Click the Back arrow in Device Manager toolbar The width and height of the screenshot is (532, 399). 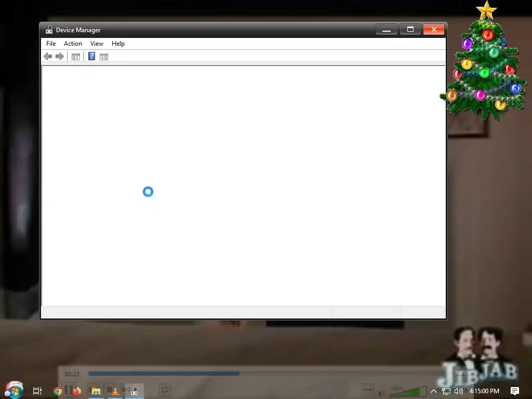point(48,56)
